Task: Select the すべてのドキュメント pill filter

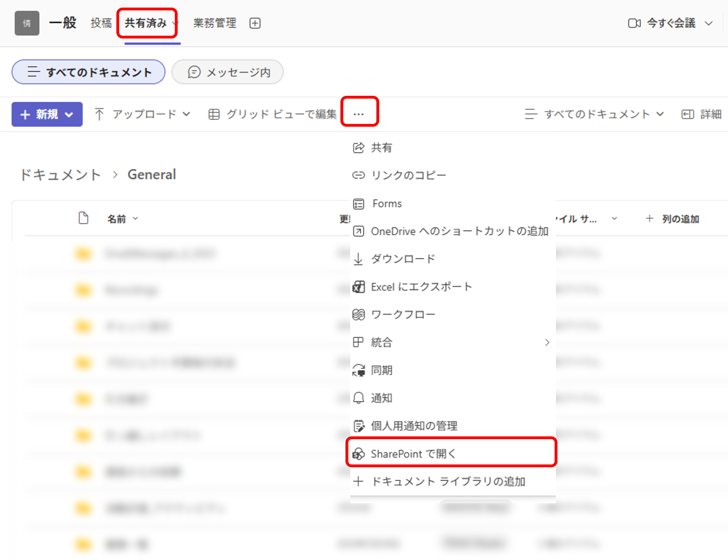Action: tap(88, 72)
